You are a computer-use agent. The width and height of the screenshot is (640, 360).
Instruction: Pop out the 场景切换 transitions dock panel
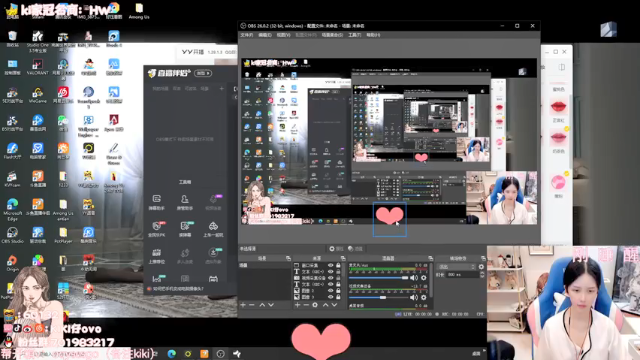coord(483,258)
